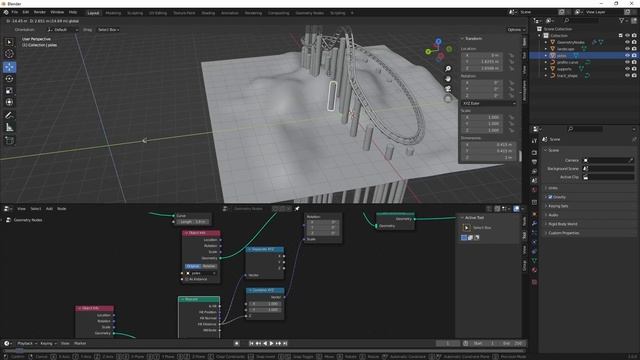
Task: Toggle visibility of supports object
Action: tap(627, 69)
